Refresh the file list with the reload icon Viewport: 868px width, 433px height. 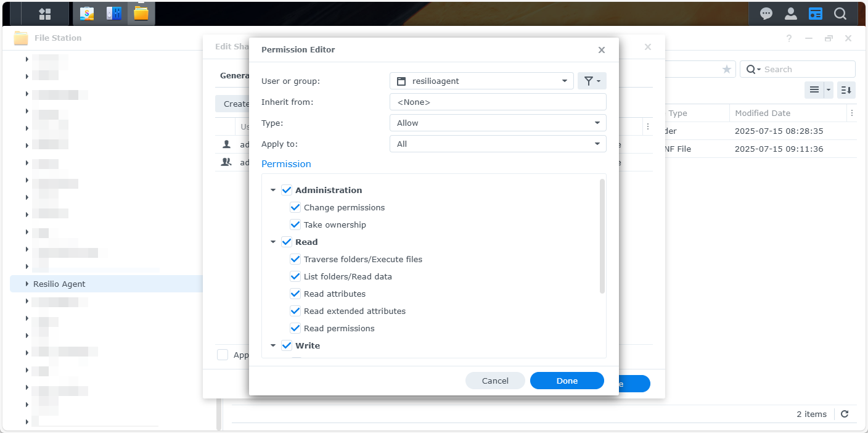tap(845, 414)
